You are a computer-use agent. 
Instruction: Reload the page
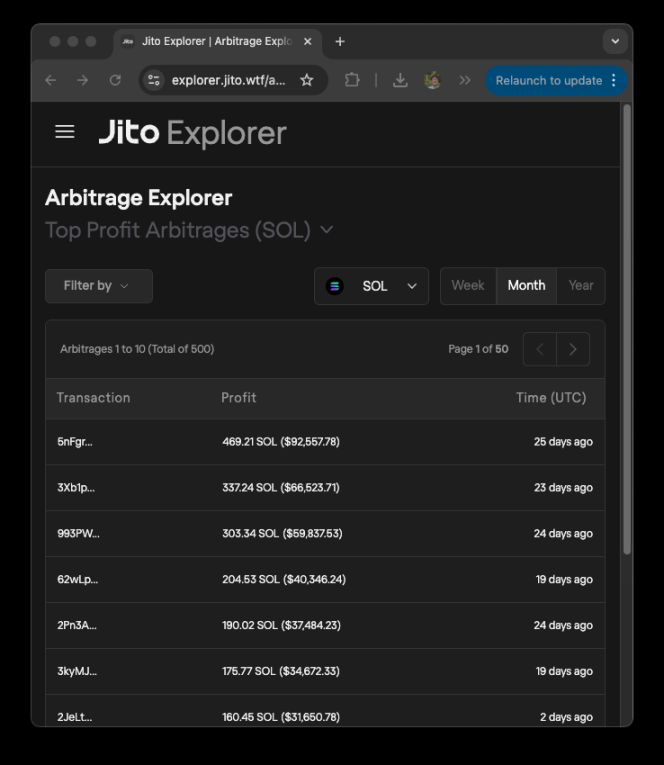point(115,80)
